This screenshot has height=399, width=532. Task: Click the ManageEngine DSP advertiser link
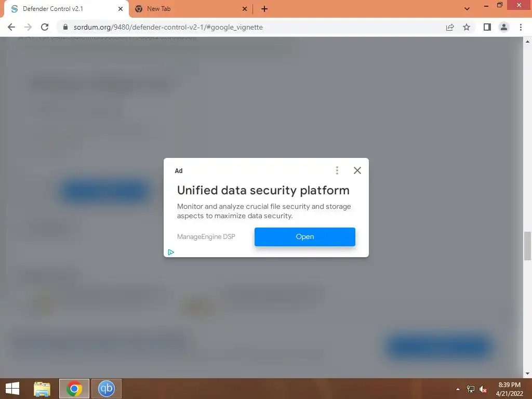[206, 237]
